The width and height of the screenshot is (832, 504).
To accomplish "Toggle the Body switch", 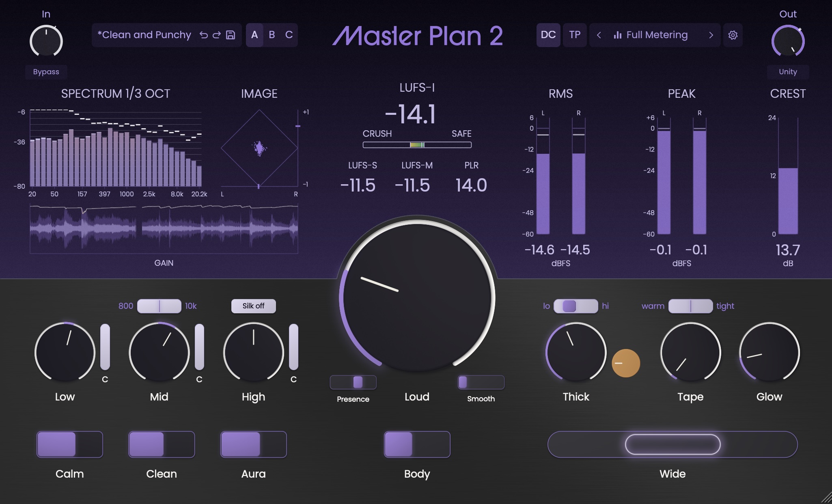I will pyautogui.click(x=417, y=444).
